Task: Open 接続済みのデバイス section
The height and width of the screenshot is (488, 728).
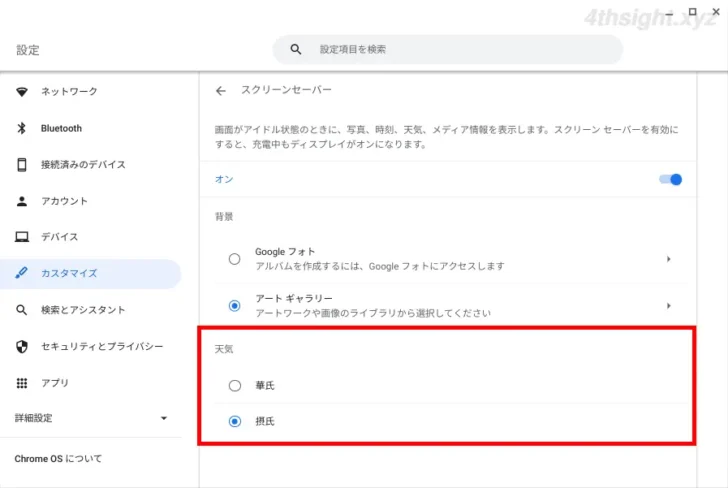Action: click(91, 164)
